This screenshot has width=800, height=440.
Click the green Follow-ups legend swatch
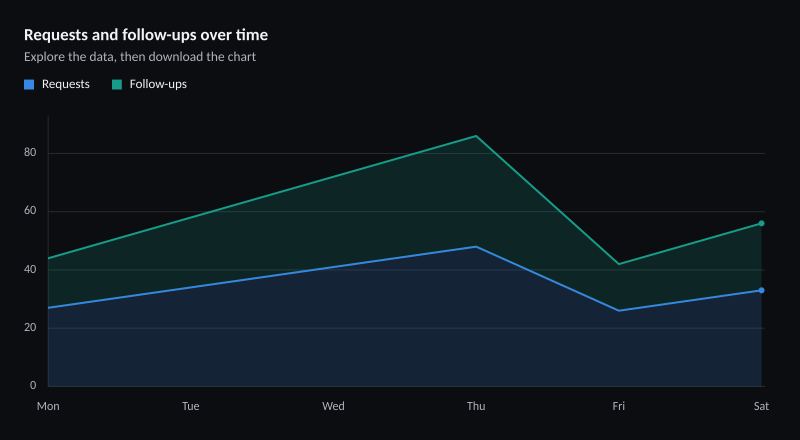(x=117, y=84)
